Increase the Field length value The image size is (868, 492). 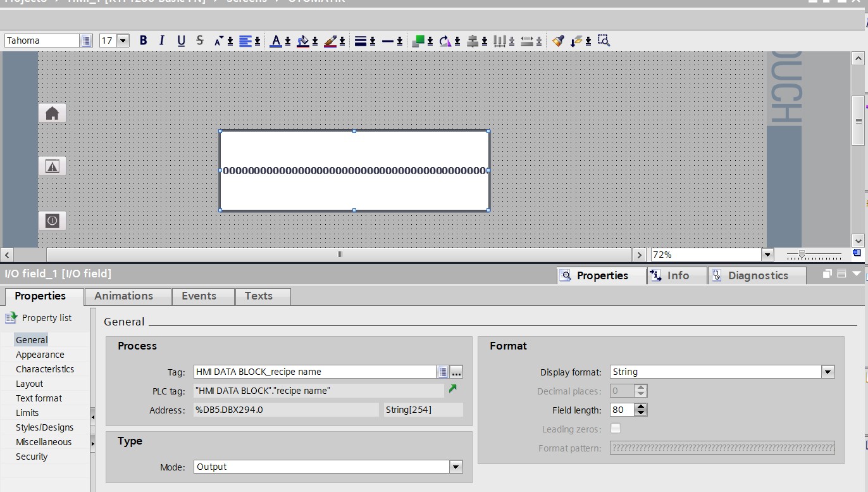pyautogui.click(x=641, y=407)
